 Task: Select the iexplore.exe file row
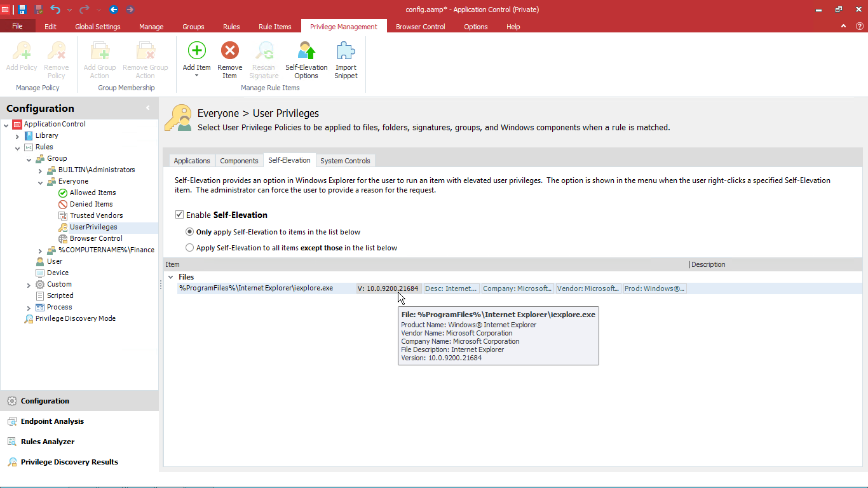pos(256,288)
